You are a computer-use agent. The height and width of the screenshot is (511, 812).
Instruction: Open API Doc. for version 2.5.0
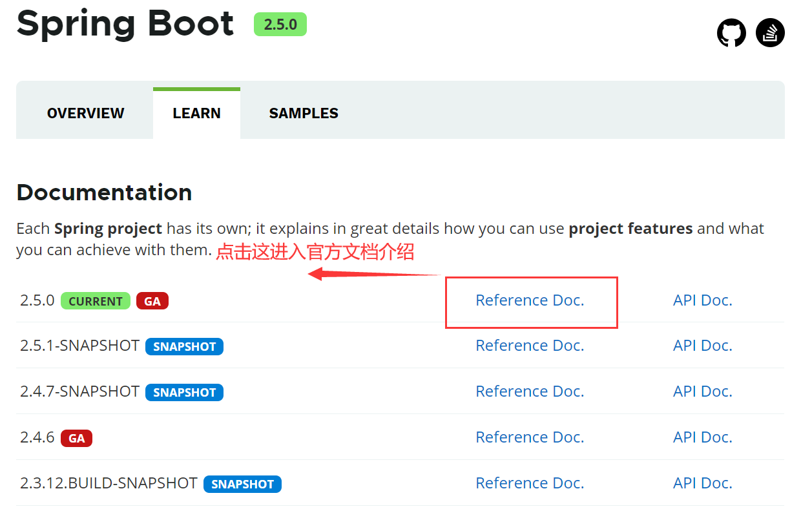point(703,300)
